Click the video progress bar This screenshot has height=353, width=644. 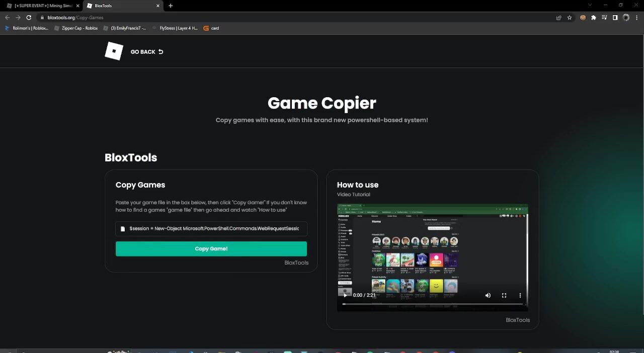pyautogui.click(x=433, y=304)
